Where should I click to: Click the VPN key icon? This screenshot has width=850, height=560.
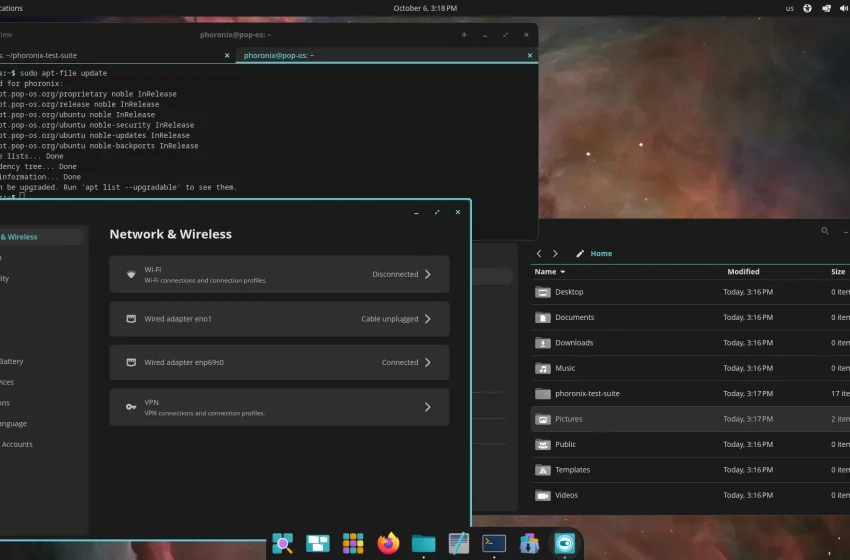click(x=131, y=407)
